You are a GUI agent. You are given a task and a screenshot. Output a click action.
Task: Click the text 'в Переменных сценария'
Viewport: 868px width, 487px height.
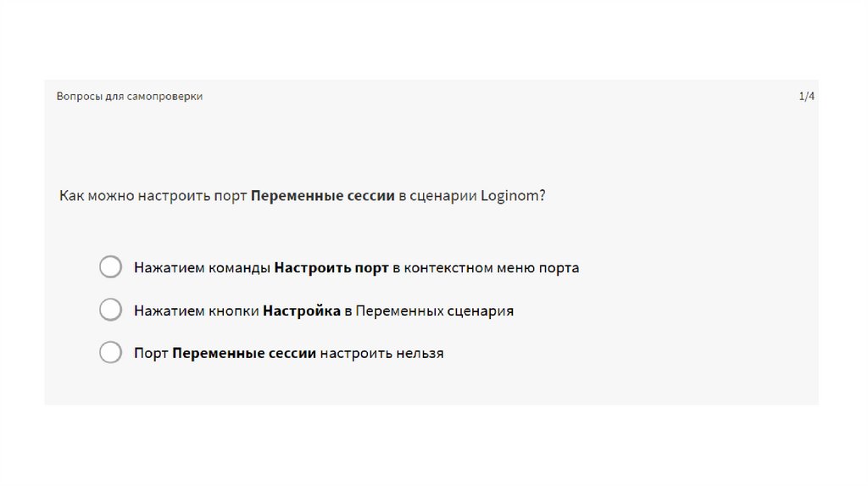pyautogui.click(x=429, y=311)
